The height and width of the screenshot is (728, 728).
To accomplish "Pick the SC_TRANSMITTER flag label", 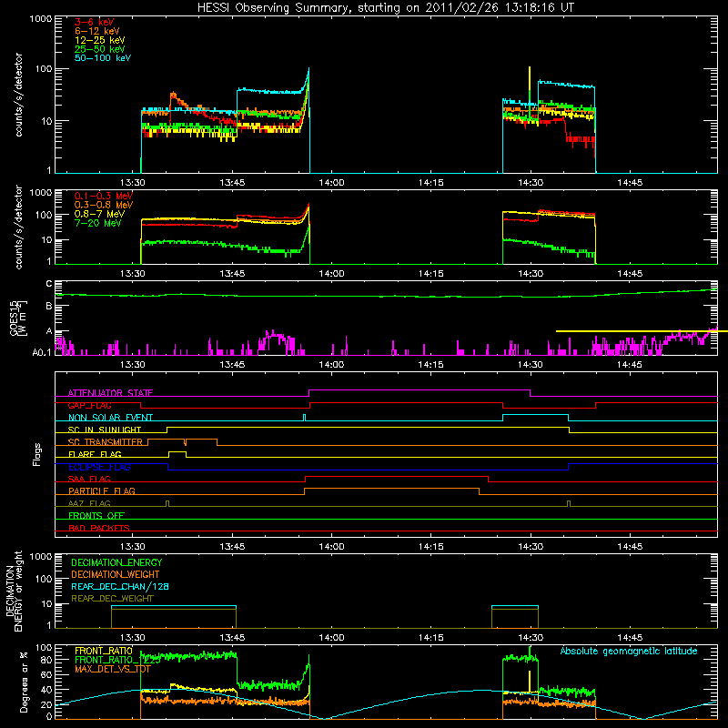I will [x=106, y=442].
